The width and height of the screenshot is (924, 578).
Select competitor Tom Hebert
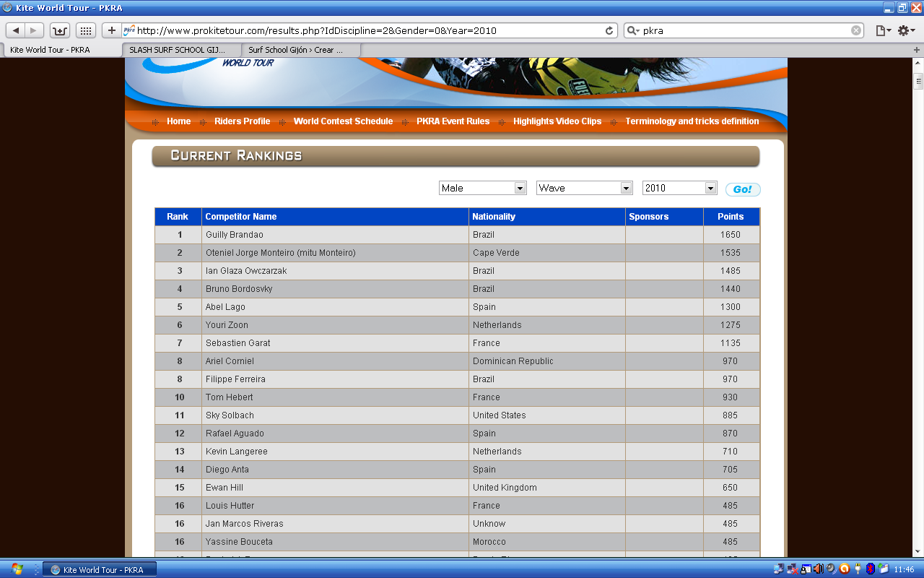point(229,397)
